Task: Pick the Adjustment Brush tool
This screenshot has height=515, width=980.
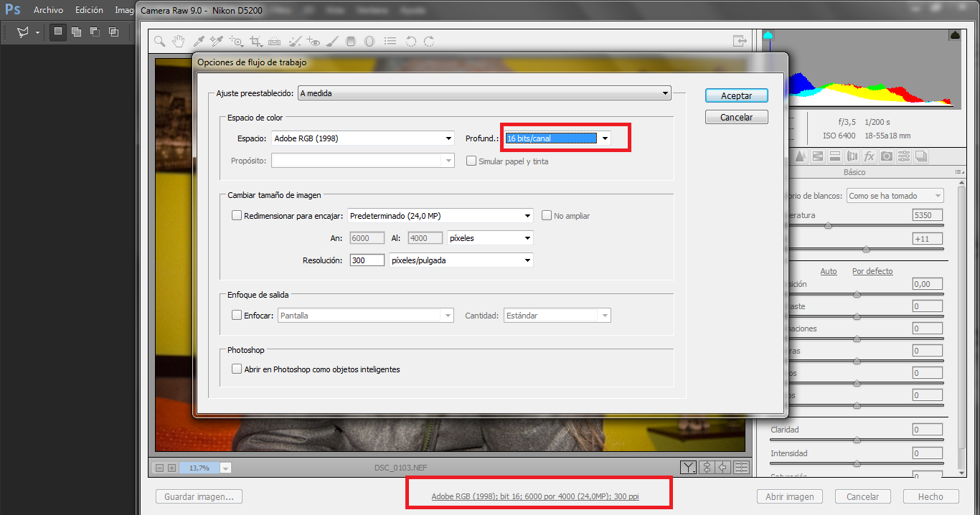Action: coord(332,41)
